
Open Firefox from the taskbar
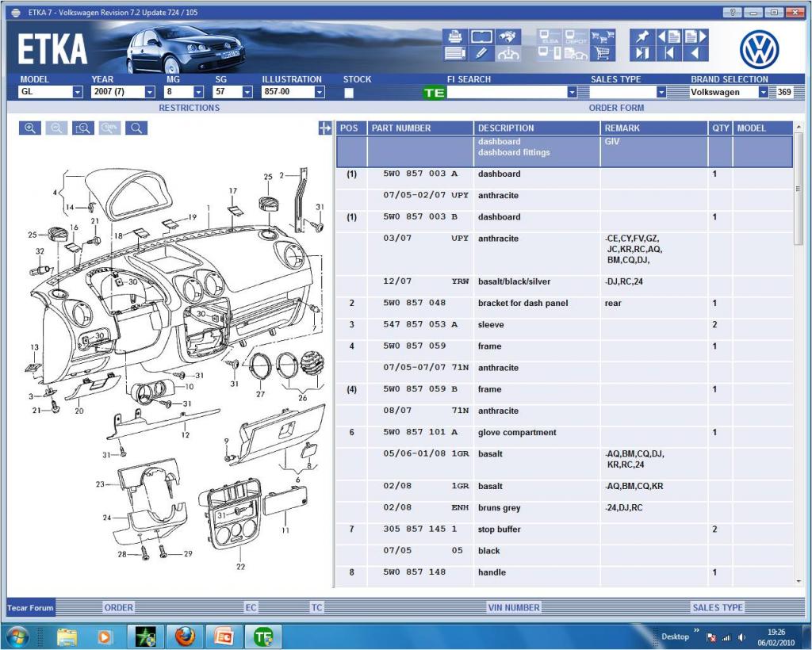[x=185, y=636]
